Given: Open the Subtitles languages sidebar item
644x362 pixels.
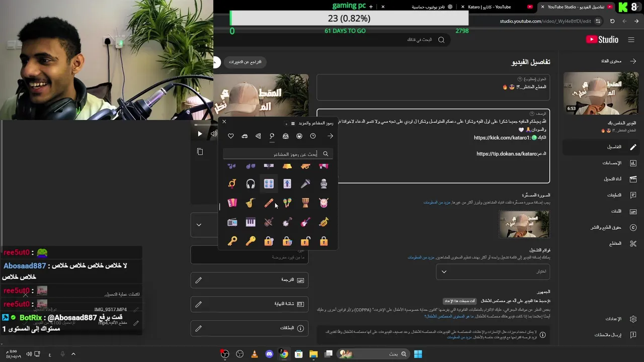Looking at the screenshot, I should 601,211.
